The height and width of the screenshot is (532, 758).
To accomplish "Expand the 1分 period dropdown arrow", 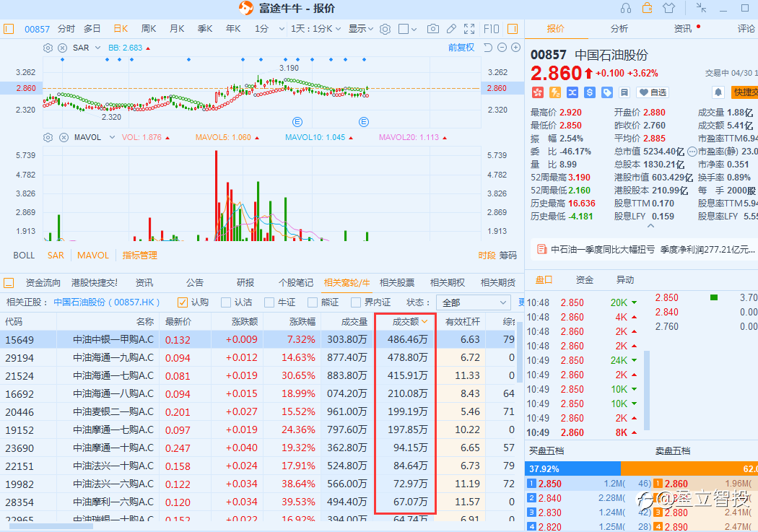I will [x=282, y=29].
